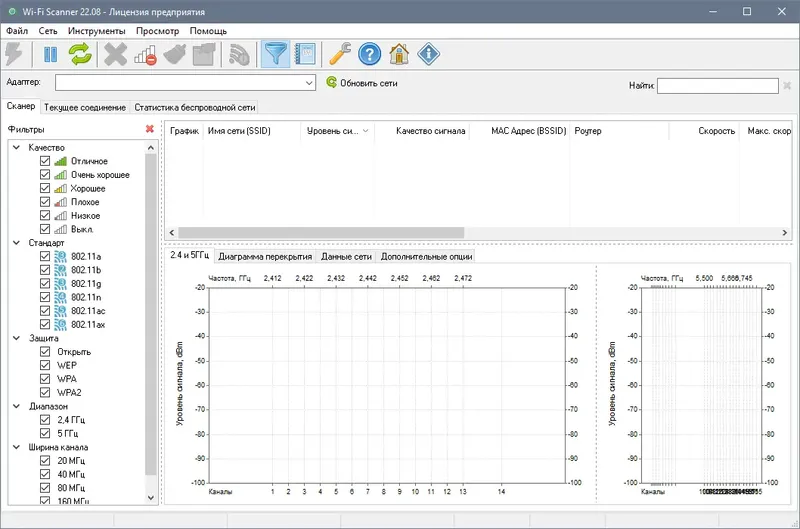Viewport: 800px width, 529px height.
Task: Open the Данные сети tab
Action: click(346, 257)
